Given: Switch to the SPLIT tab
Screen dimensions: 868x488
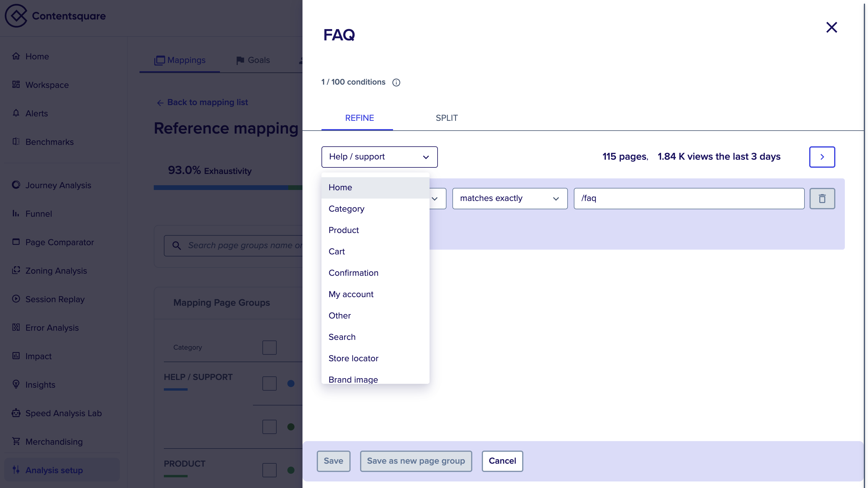Looking at the screenshot, I should tap(446, 118).
